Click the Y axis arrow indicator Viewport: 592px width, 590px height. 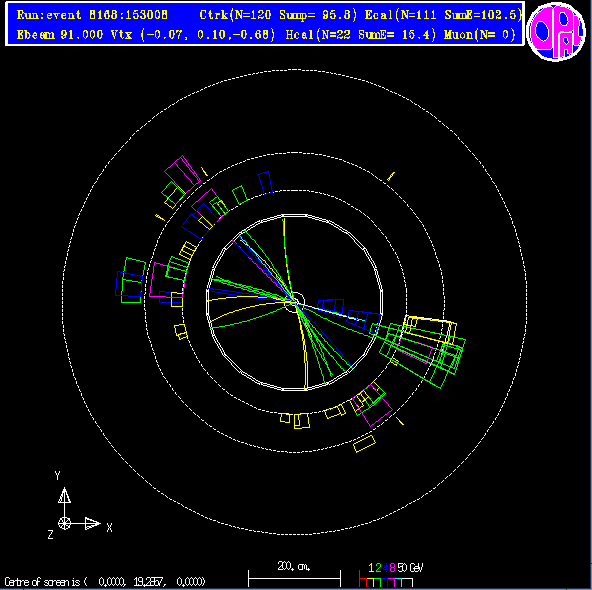(64, 495)
